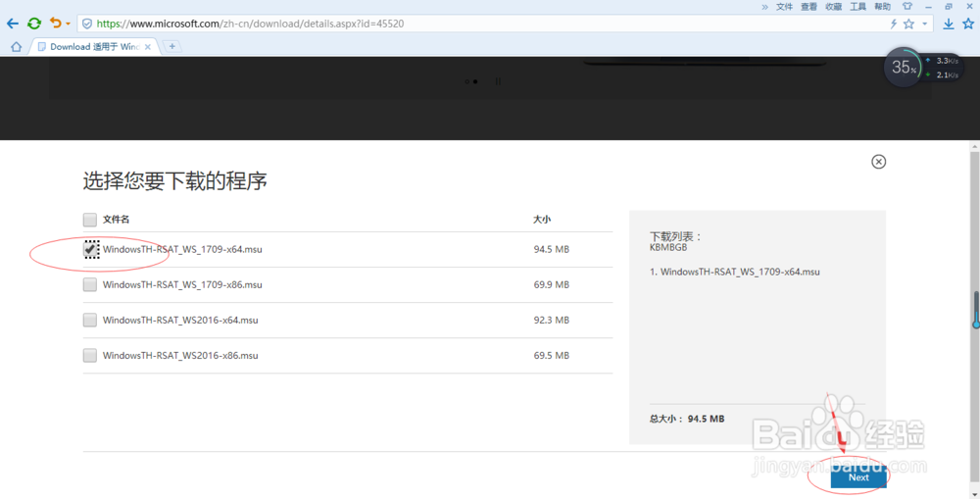
Task: Uncheck WindowsTH-RSAT_WS_1709-x64.msu checkbox
Action: tap(90, 249)
